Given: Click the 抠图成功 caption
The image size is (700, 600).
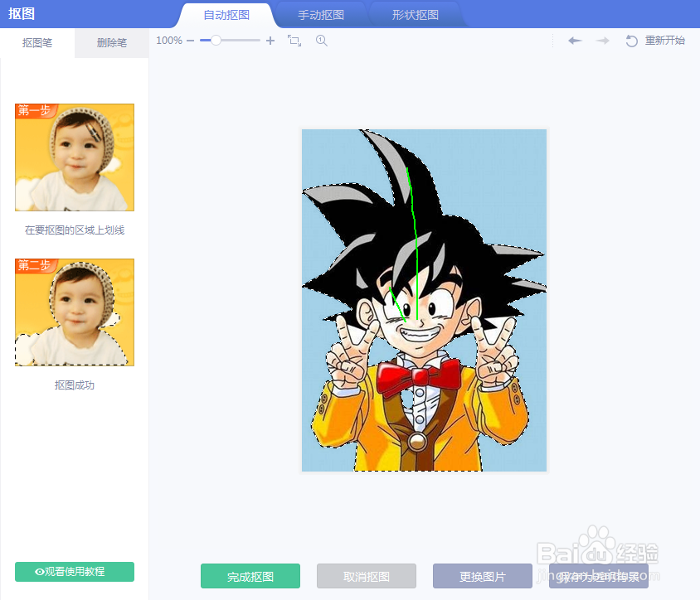Looking at the screenshot, I should (75, 385).
